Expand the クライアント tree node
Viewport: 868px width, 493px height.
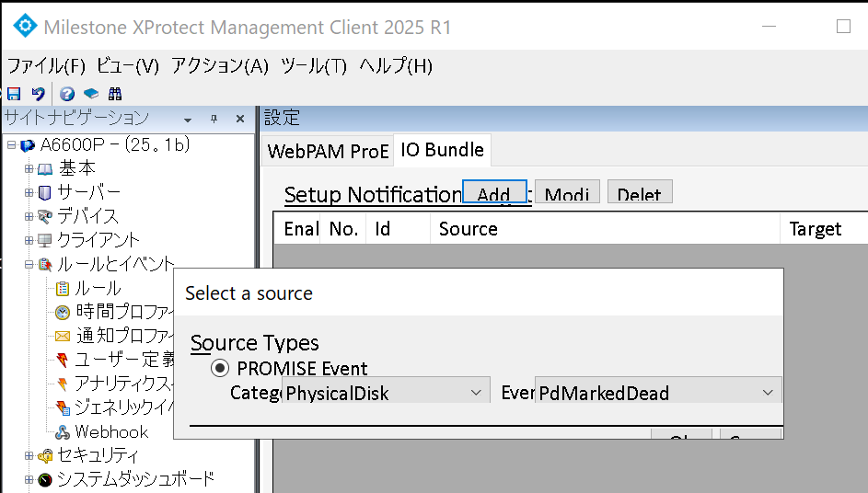29,240
